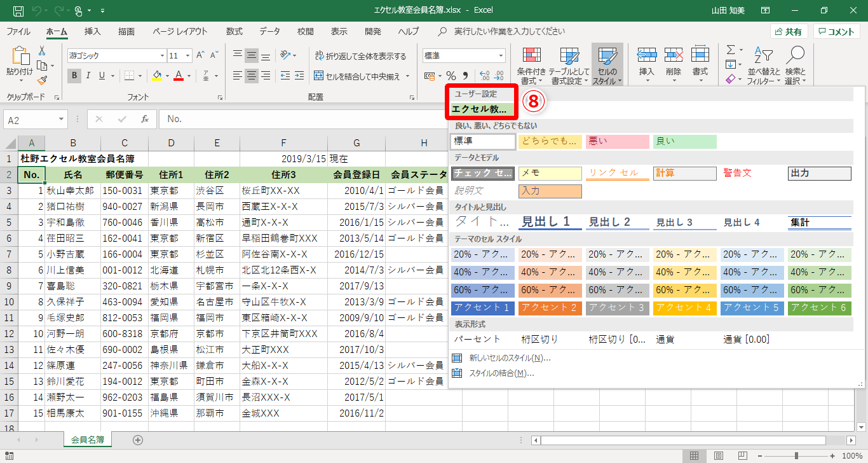The height and width of the screenshot is (463, 868).
Task: Choose 新しいセルのスタイル(N)... in the gallery
Action: (x=501, y=358)
